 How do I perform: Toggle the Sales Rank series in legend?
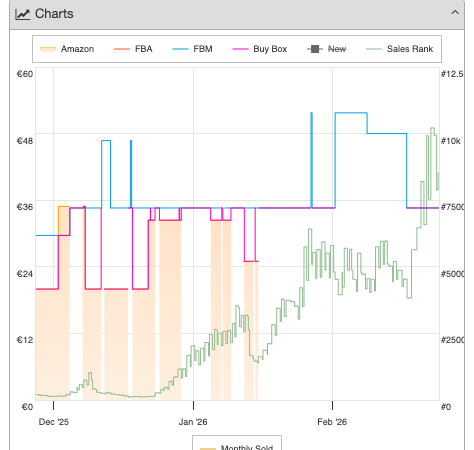(x=399, y=49)
